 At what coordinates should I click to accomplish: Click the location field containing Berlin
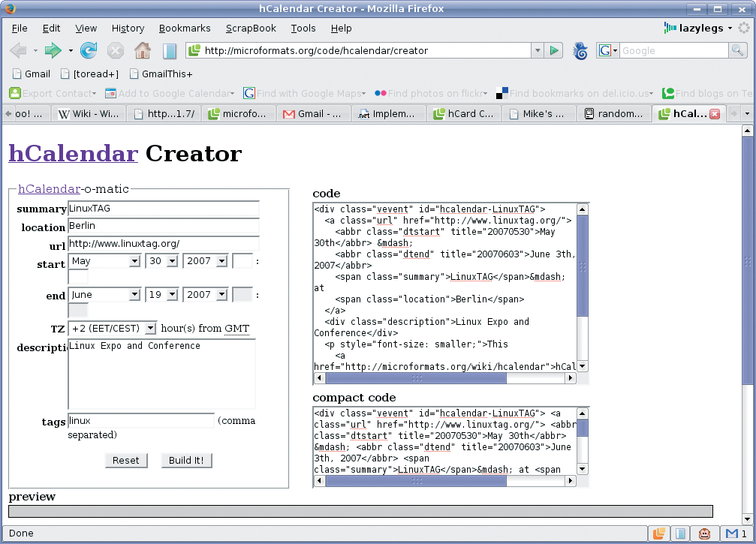pos(164,226)
